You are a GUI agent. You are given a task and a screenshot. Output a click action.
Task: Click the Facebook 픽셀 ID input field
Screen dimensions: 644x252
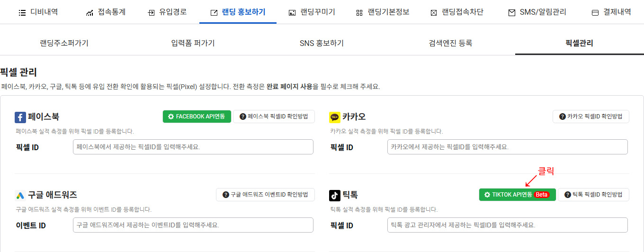pos(193,147)
